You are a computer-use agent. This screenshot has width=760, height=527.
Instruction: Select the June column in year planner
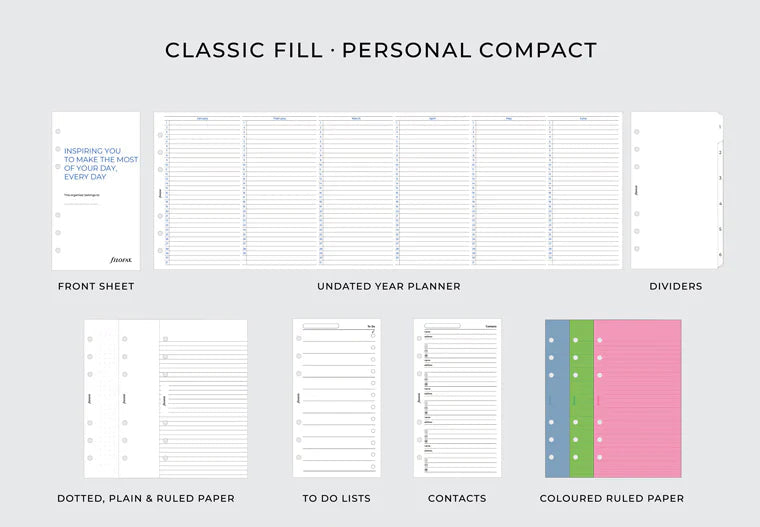[x=584, y=190]
